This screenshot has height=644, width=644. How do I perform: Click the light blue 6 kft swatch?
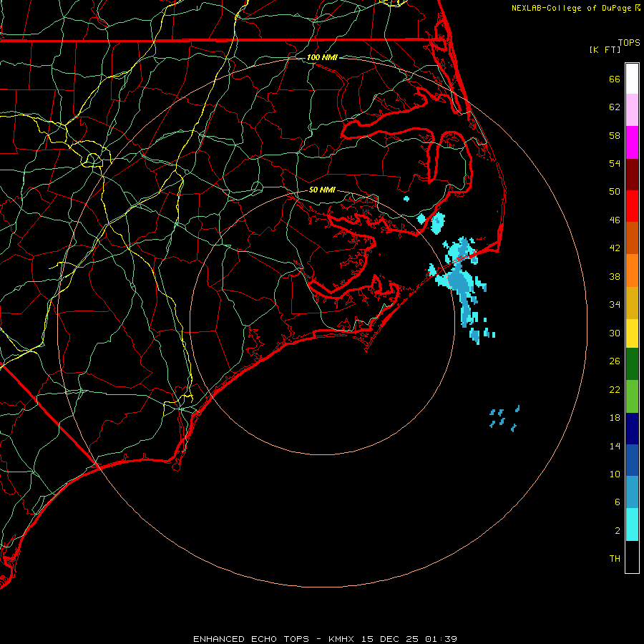pyautogui.click(x=632, y=492)
